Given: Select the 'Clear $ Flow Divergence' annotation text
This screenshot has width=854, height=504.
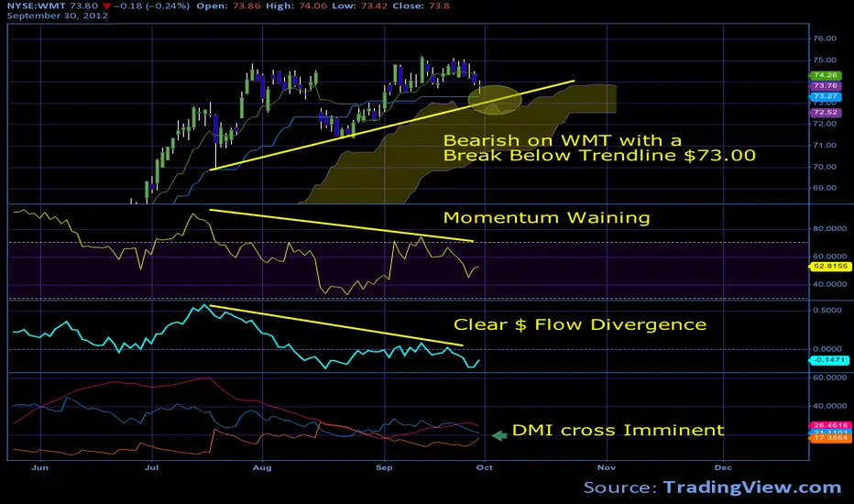Looking at the screenshot, I should pos(580,324).
